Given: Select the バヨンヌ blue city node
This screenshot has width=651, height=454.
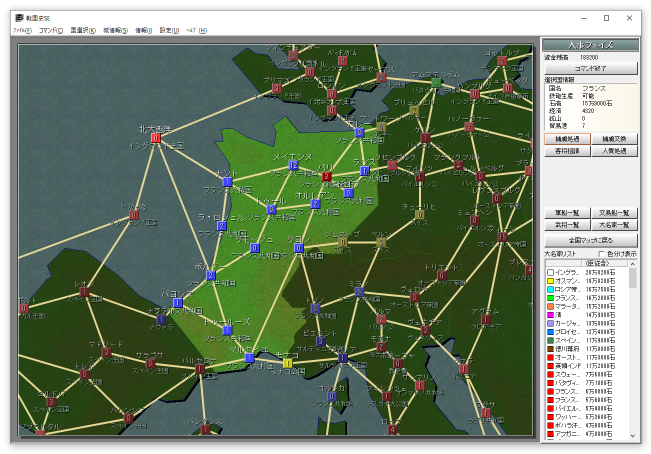Looking at the screenshot, I should pyautogui.click(x=178, y=303).
